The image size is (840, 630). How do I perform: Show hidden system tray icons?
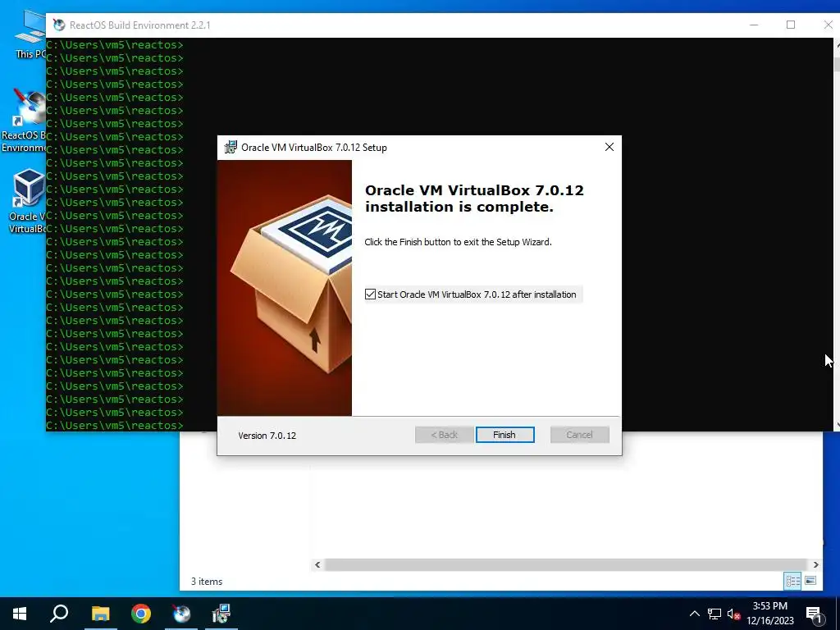click(694, 614)
